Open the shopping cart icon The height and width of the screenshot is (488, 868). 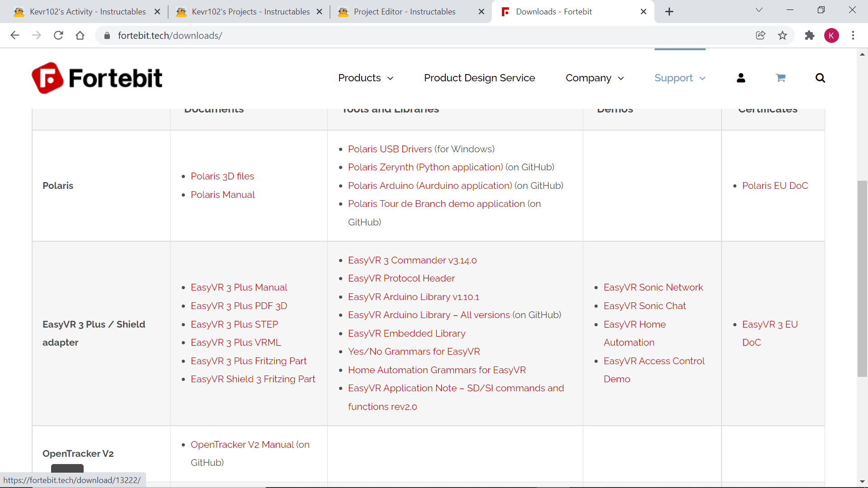pyautogui.click(x=780, y=78)
